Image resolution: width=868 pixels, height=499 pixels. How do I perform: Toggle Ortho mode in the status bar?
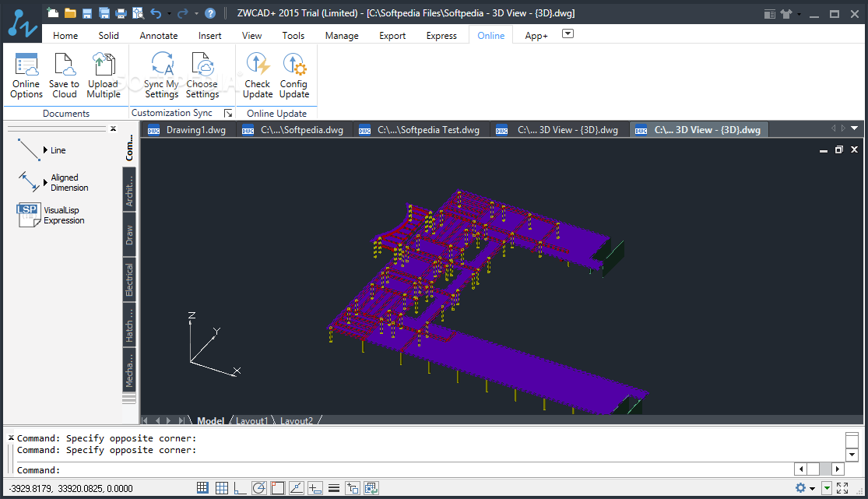click(241, 488)
